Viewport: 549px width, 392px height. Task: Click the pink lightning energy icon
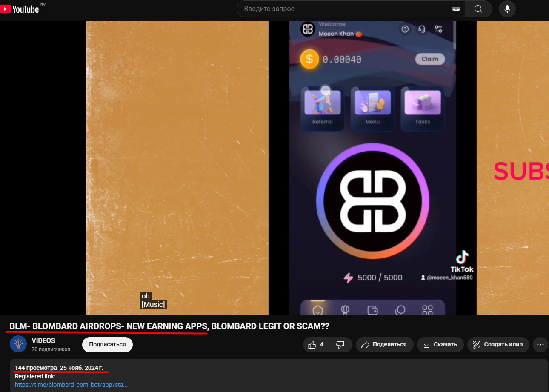pos(349,278)
